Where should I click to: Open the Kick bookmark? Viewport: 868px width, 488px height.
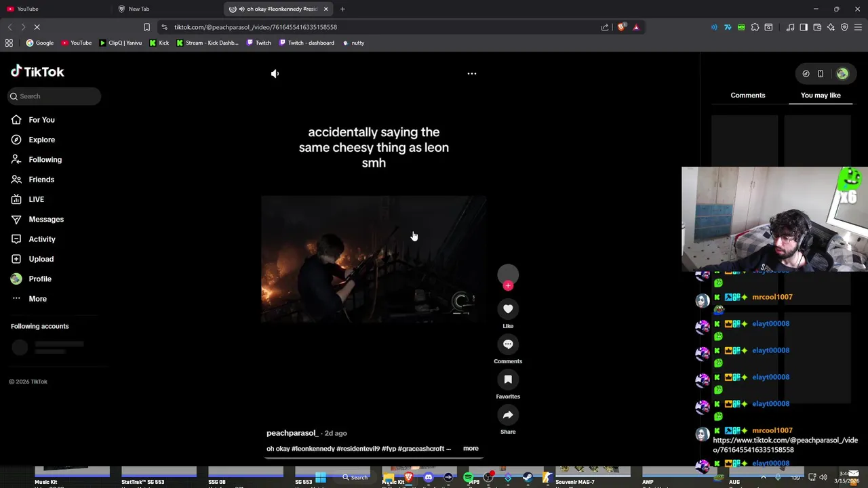point(159,43)
